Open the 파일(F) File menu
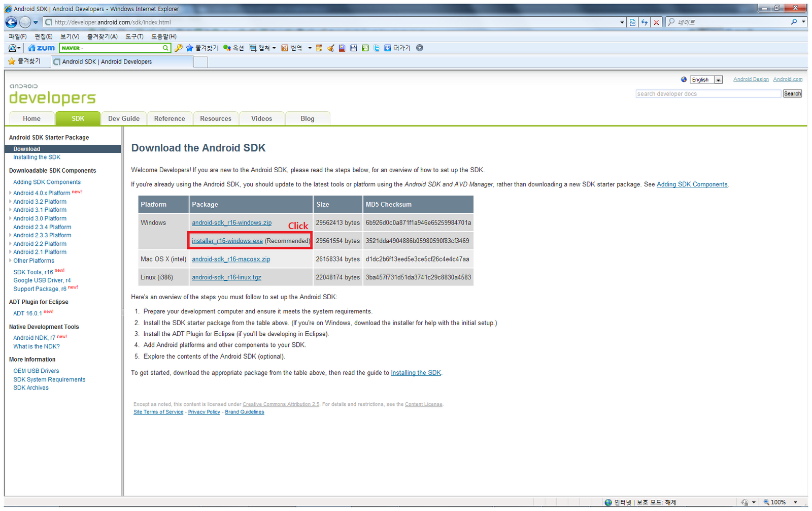812x511 pixels. tap(18, 37)
